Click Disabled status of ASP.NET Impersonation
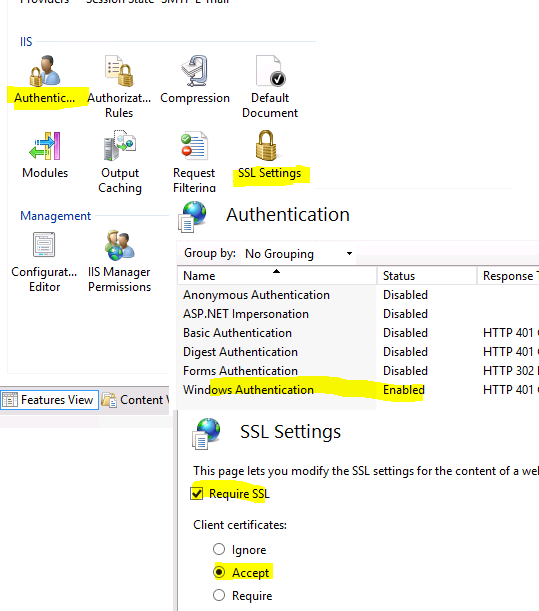The image size is (539, 611). (x=405, y=314)
